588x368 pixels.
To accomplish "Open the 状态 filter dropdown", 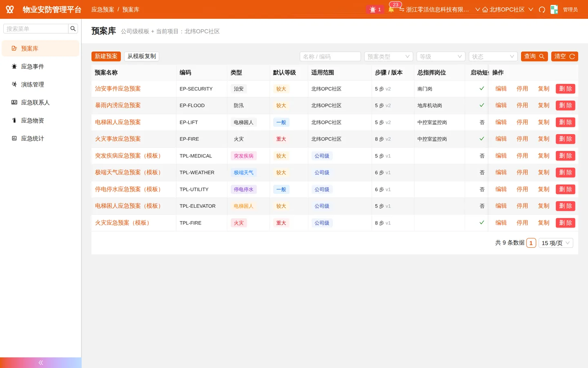I will (x=493, y=56).
